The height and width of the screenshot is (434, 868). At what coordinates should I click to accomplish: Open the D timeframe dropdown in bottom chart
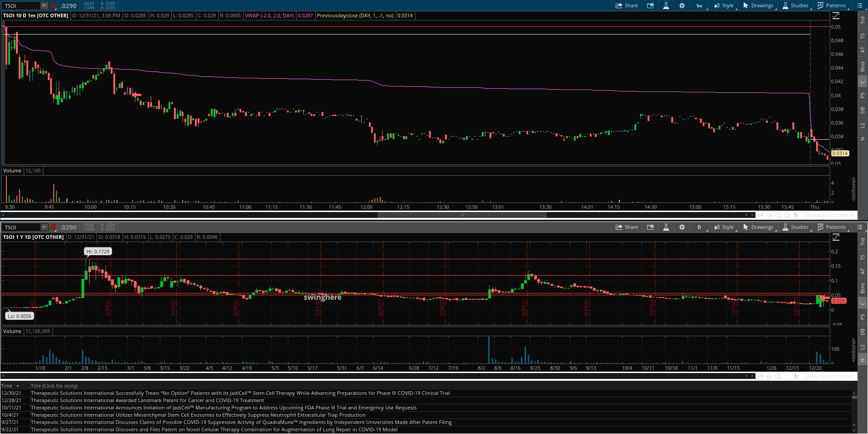click(700, 227)
